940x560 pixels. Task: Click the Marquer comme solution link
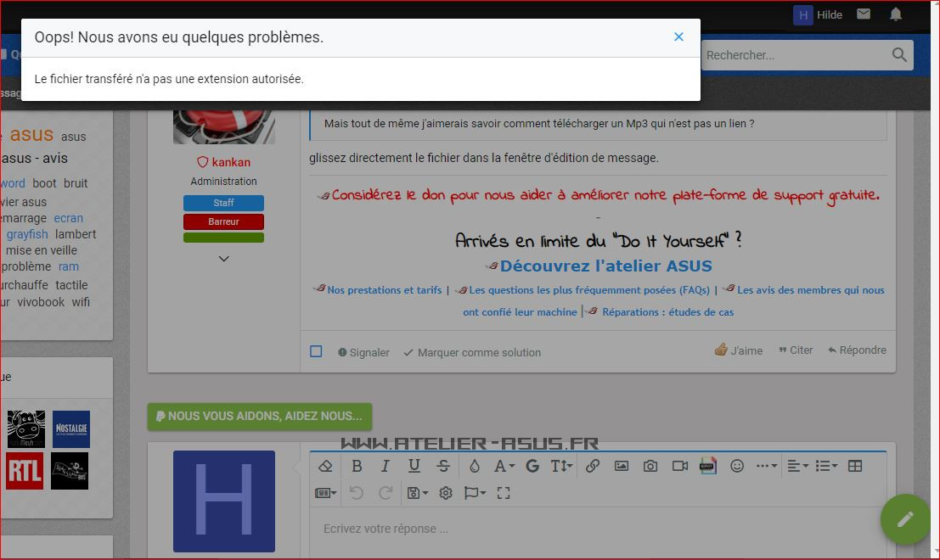click(471, 352)
